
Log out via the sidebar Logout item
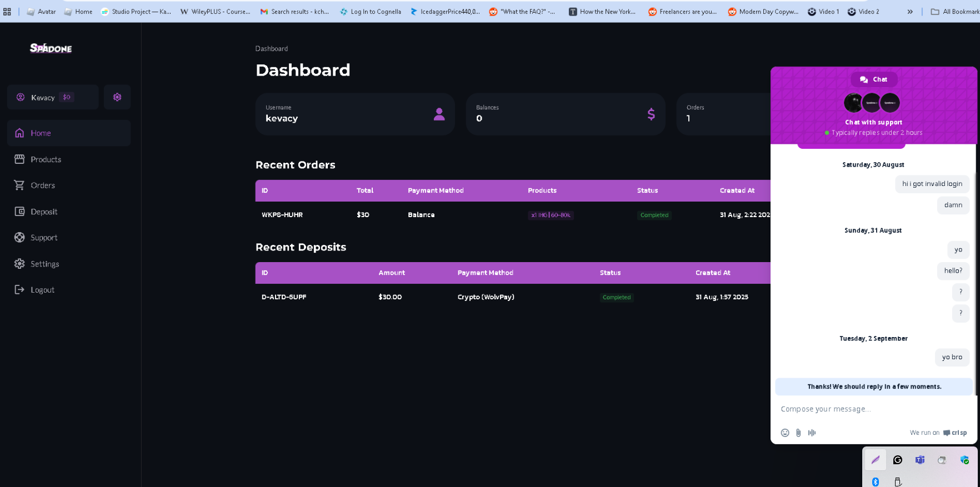(69, 290)
